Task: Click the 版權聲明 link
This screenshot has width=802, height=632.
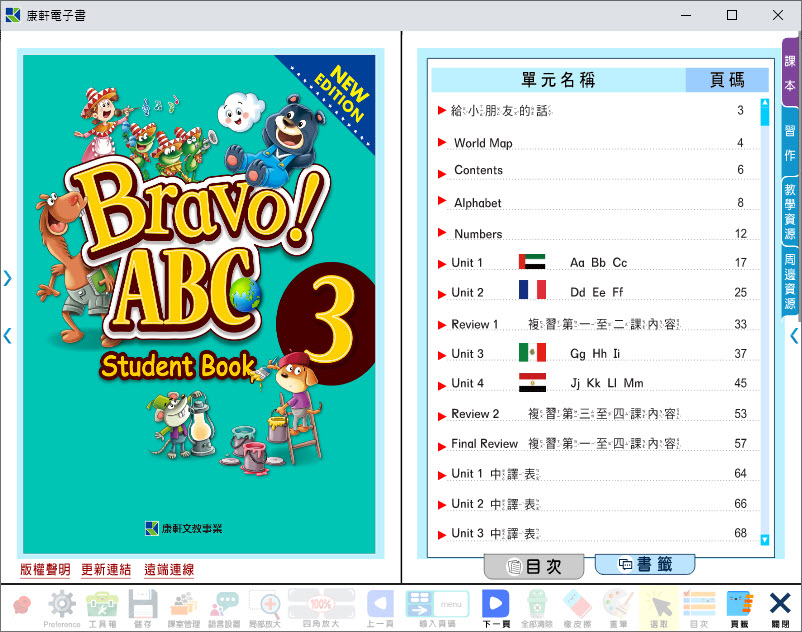Action: tap(45, 570)
